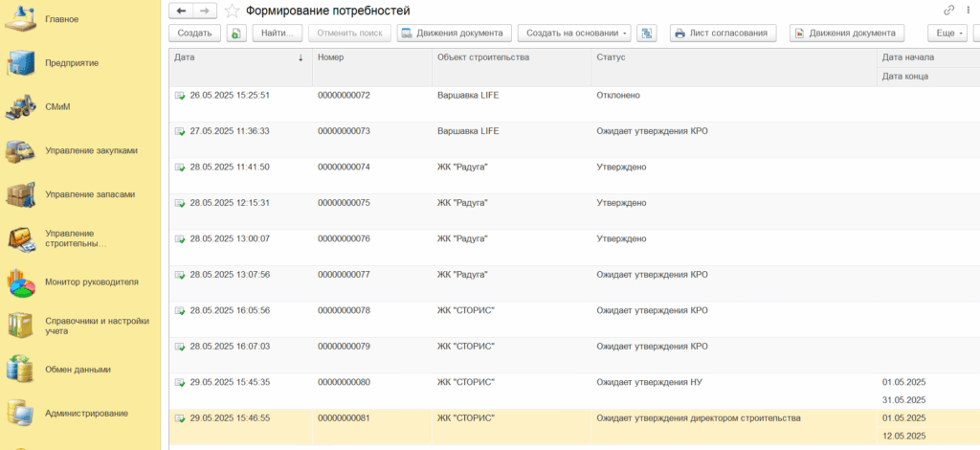The height and width of the screenshot is (450, 980).
Task: Click Ожидает утверждения директором строительства status
Action: click(699, 418)
